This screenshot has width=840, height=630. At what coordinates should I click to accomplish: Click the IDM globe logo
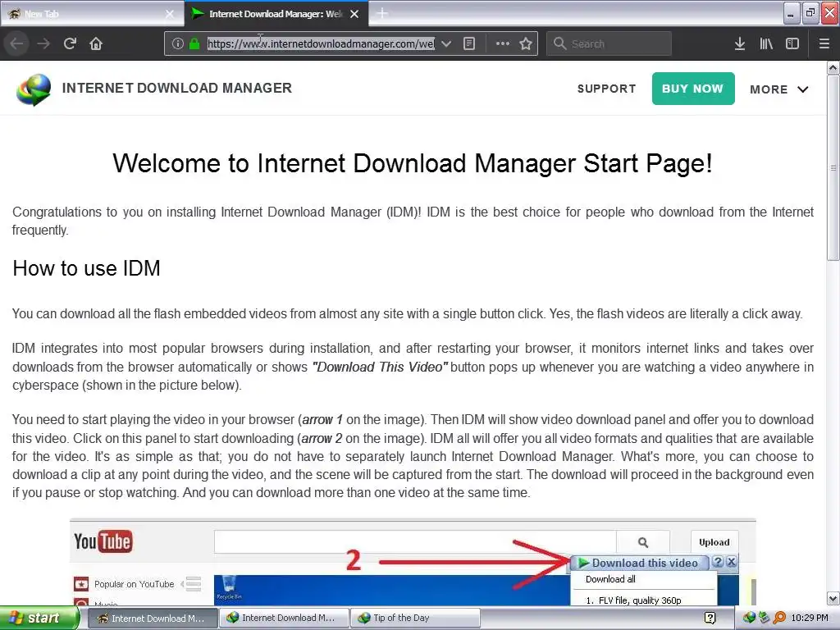pos(33,89)
